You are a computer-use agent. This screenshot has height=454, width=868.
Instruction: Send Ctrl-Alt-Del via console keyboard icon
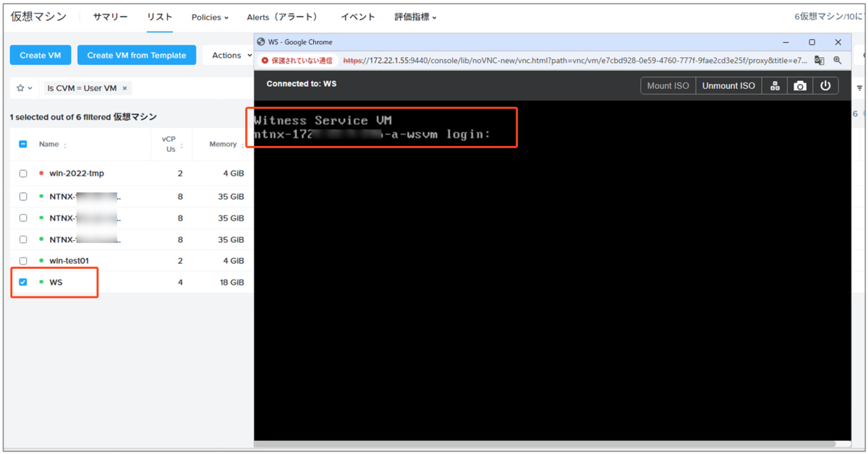coord(775,86)
